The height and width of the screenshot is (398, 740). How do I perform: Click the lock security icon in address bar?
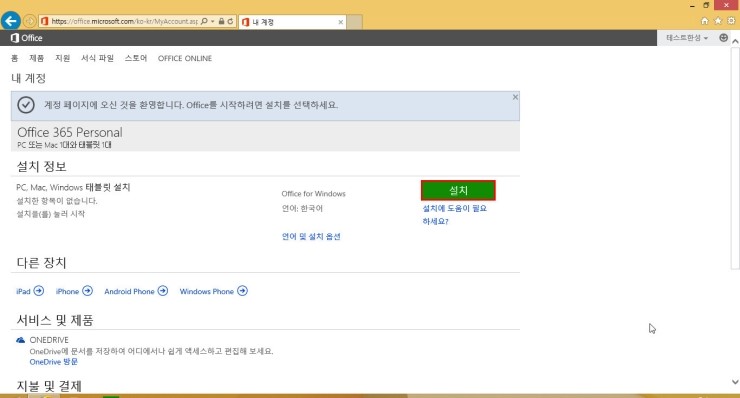[x=221, y=21]
